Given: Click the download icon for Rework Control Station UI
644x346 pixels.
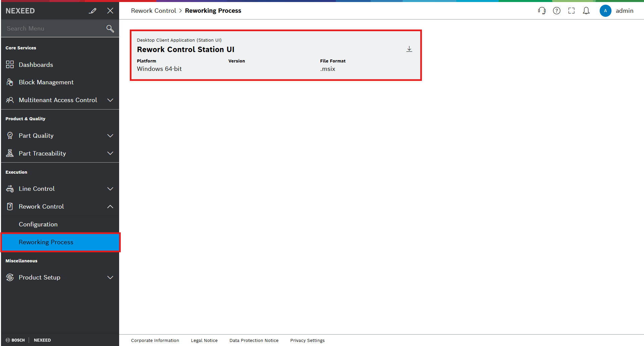Looking at the screenshot, I should pyautogui.click(x=409, y=49).
